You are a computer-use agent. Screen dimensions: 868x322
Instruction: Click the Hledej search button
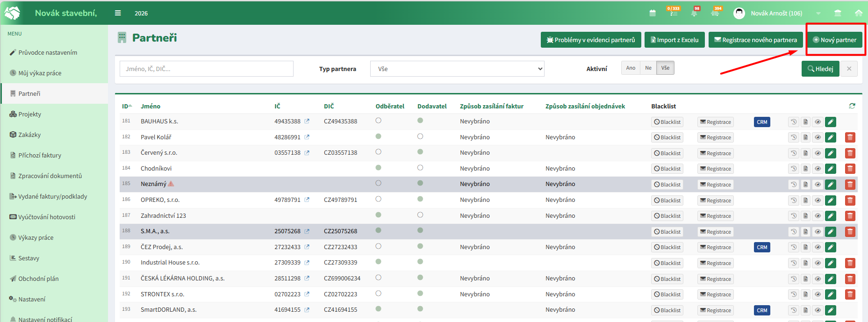[820, 69]
